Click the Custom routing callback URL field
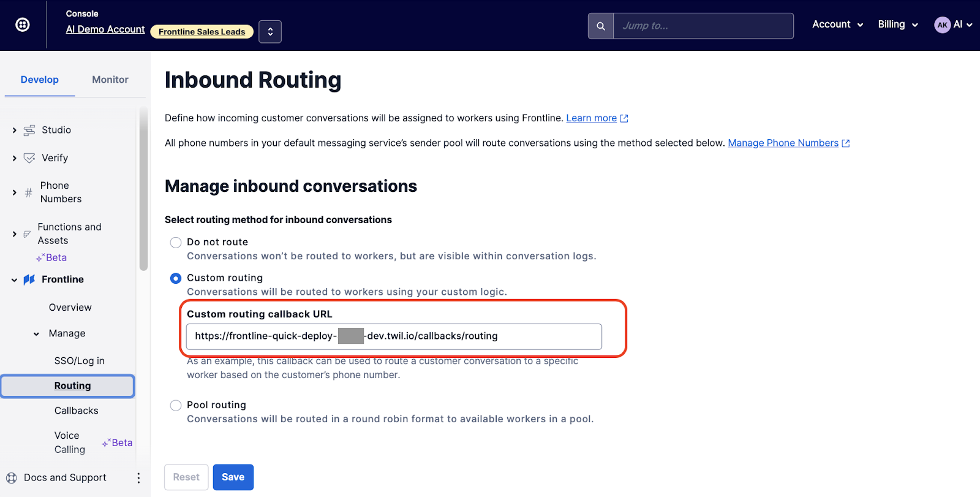 [x=394, y=336]
